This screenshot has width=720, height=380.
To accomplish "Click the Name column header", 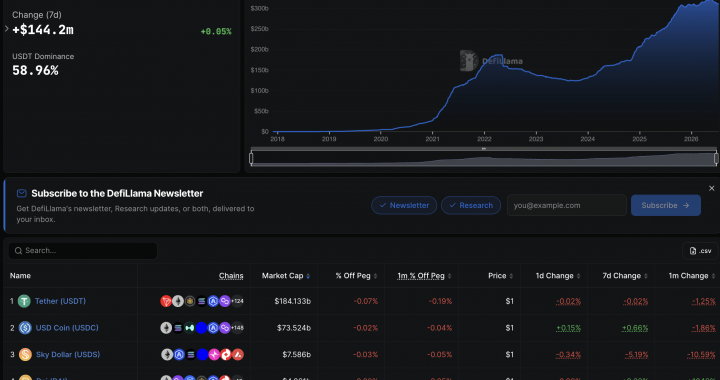I will click(x=20, y=276).
